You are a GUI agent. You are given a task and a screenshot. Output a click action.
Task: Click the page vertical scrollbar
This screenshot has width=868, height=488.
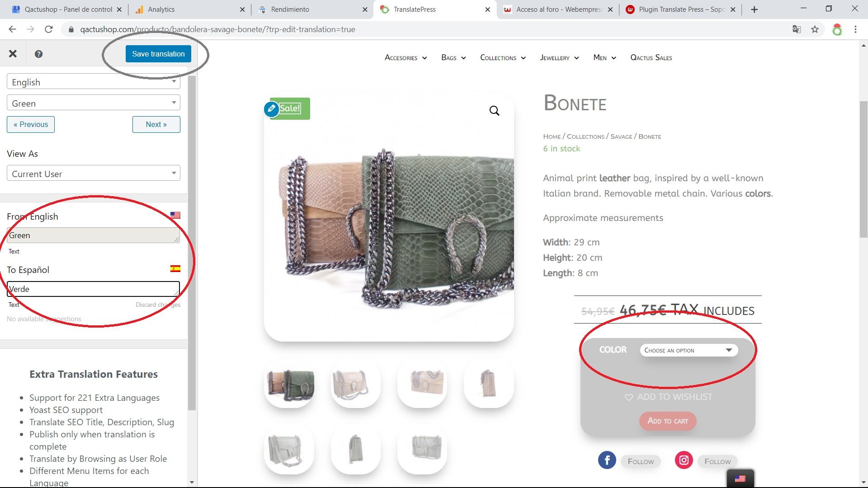863,169
